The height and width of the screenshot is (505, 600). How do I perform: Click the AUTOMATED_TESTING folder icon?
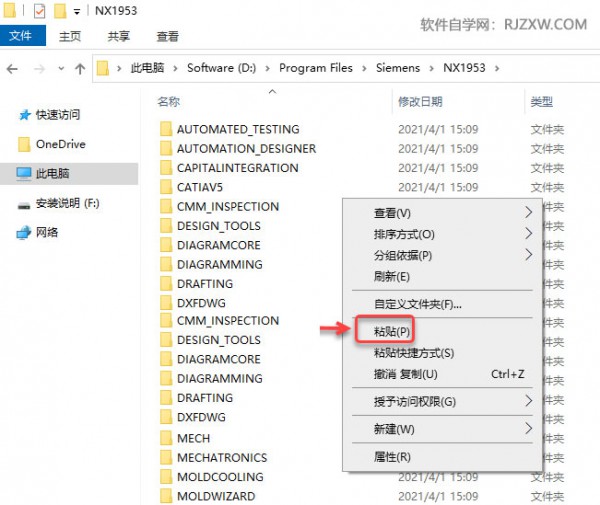(x=166, y=129)
